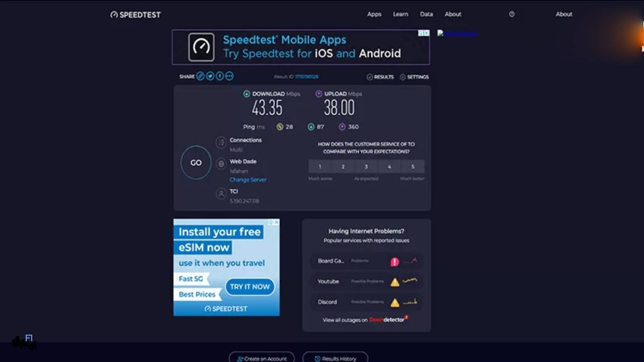Open the Discord outage row
The image size is (644, 362).
pos(366,302)
